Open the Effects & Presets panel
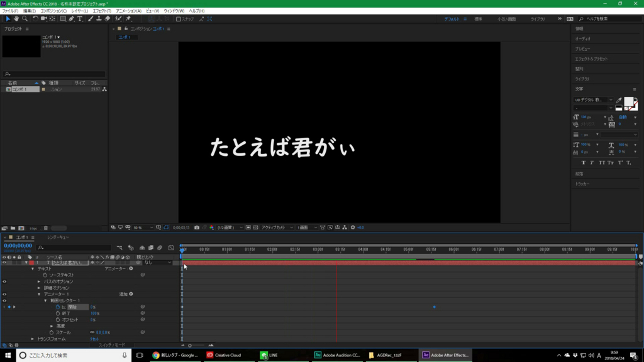The width and height of the screenshot is (644, 362). (x=591, y=58)
